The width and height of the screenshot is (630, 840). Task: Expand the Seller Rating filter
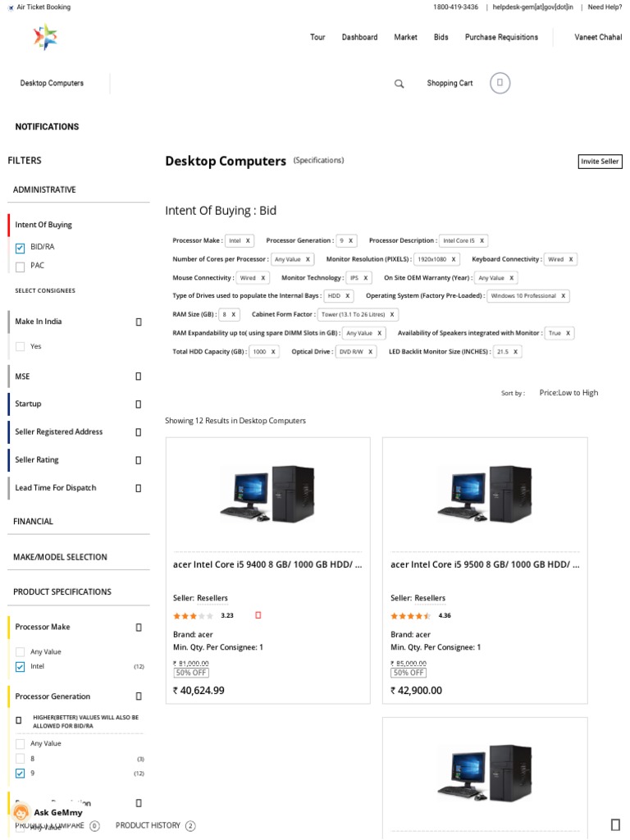click(138, 460)
